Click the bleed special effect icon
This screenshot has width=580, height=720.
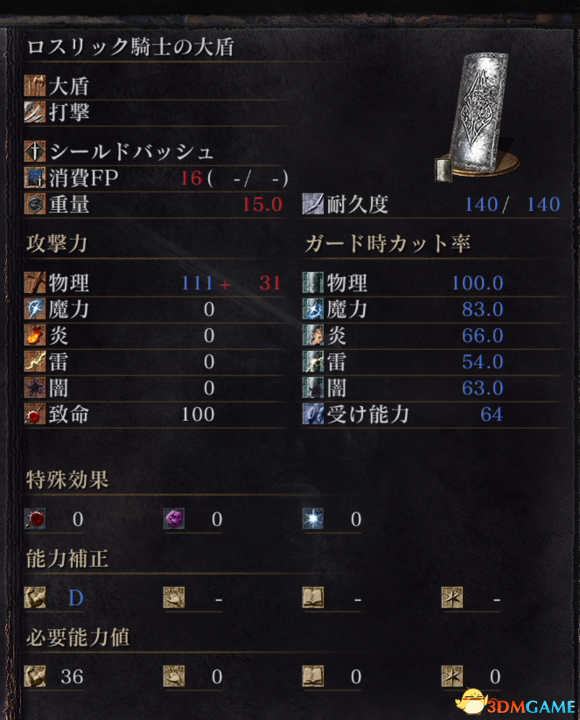coord(35,519)
